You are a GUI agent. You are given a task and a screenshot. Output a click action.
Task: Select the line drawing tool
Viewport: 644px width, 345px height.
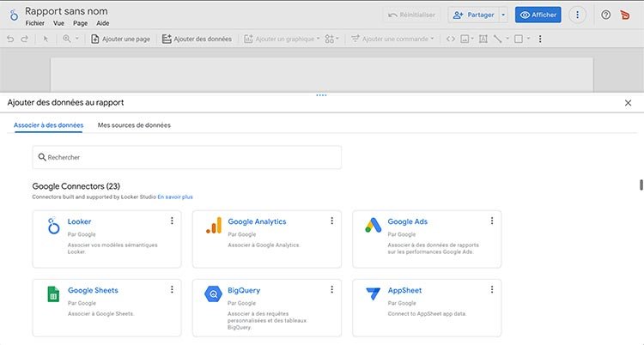click(x=497, y=39)
